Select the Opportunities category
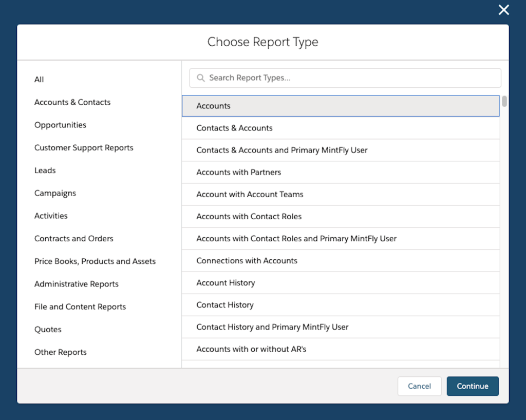 click(60, 125)
